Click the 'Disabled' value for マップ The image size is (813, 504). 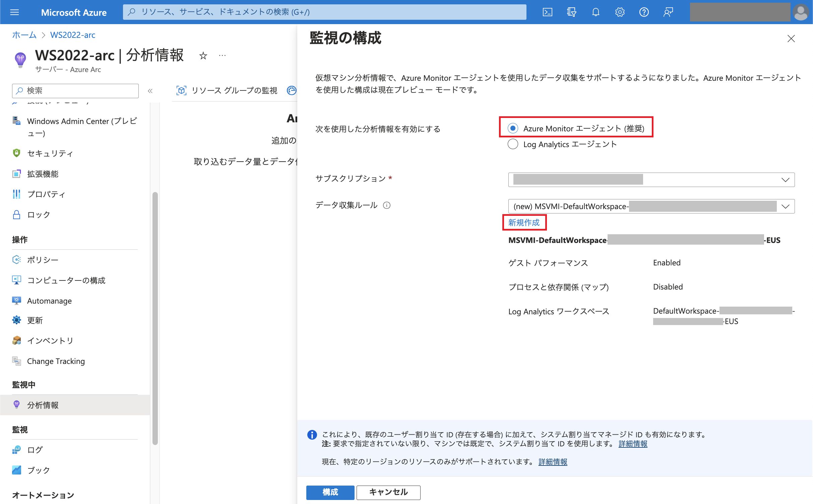(668, 287)
